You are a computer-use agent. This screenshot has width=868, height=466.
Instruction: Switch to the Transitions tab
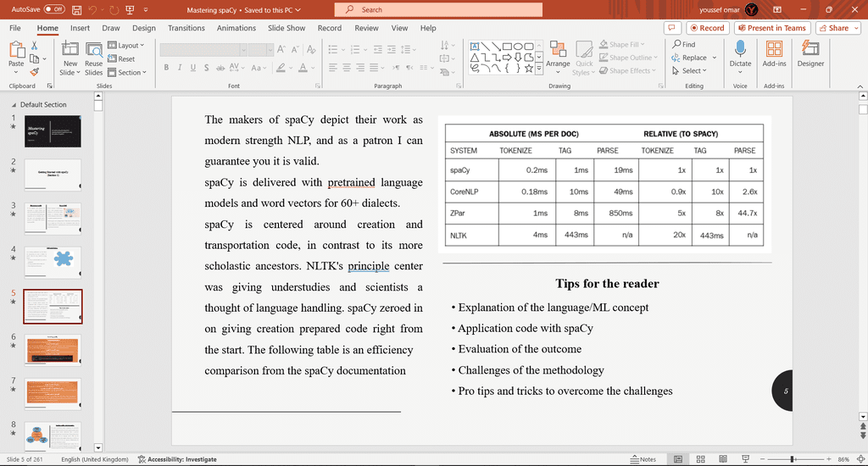(x=186, y=28)
